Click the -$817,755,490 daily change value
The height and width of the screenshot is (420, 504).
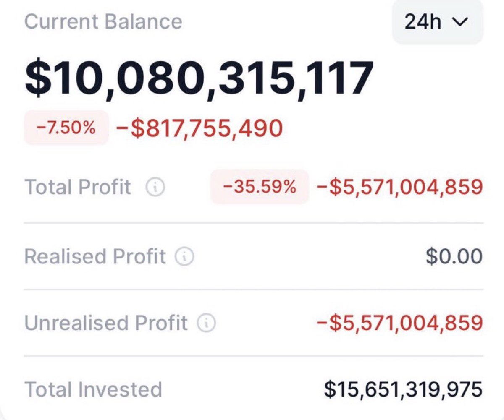(x=199, y=128)
